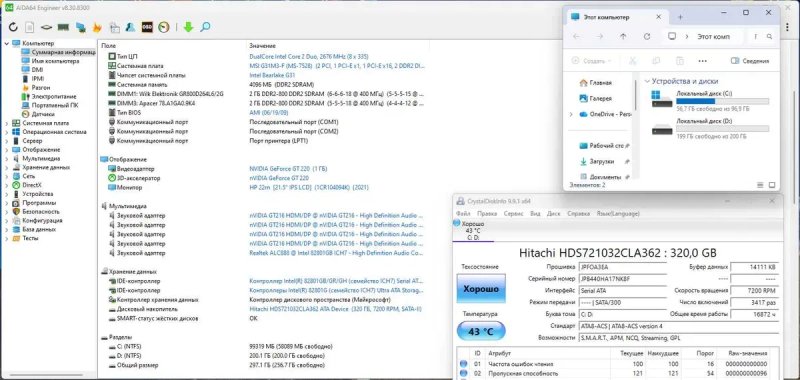Expand the Операционная система node
Viewport: 800px width, 380px height.
(6, 132)
